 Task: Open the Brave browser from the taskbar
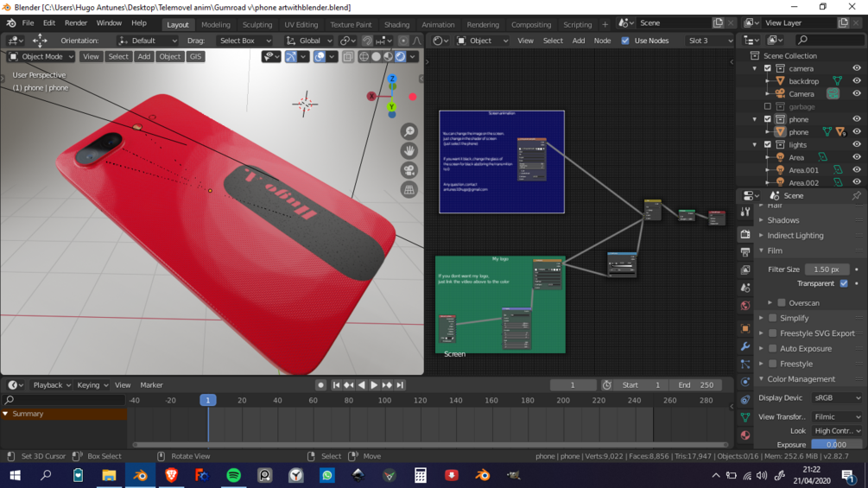pos(171,475)
